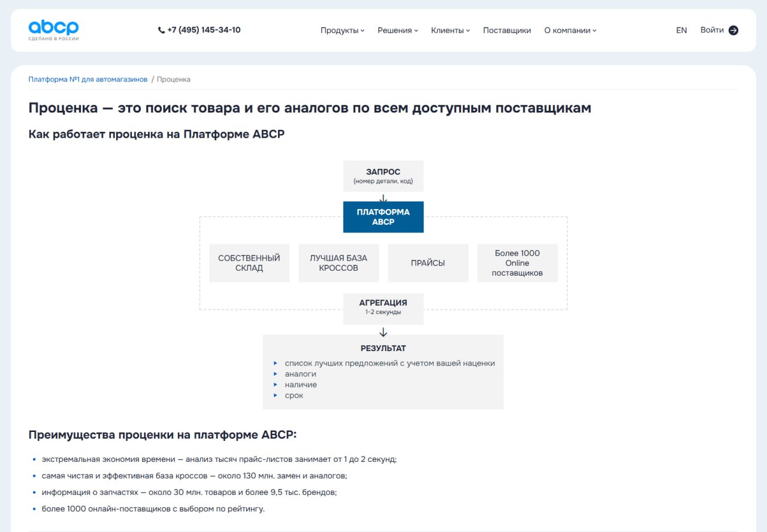Viewport: 767px width, 532px height.
Task: Open breadcrumb Платформа №1 для автомагазинов
Action: pos(88,79)
